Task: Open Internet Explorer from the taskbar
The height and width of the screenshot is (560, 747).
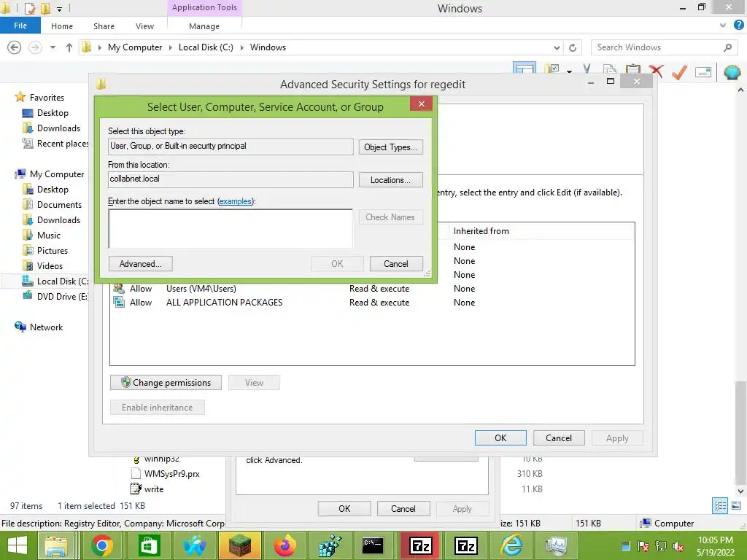Action: [511, 545]
